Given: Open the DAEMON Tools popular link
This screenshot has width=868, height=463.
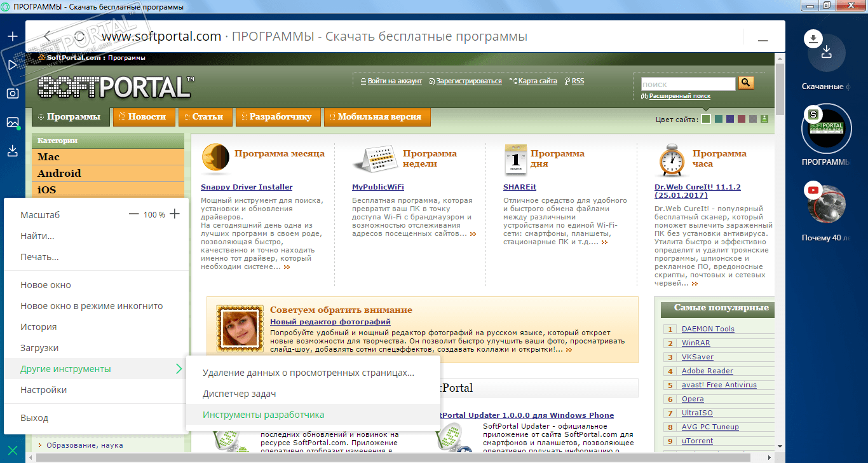Looking at the screenshot, I should tap(708, 329).
